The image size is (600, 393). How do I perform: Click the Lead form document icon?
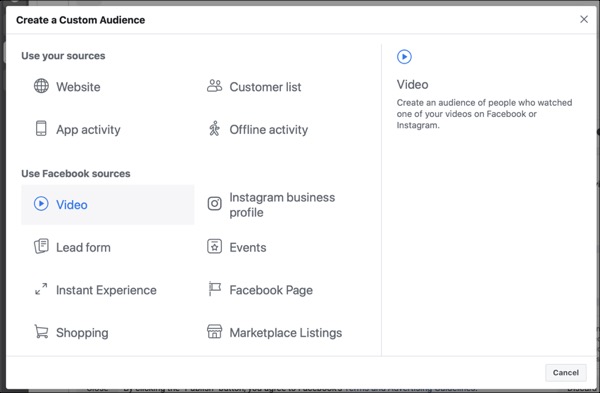coord(41,246)
